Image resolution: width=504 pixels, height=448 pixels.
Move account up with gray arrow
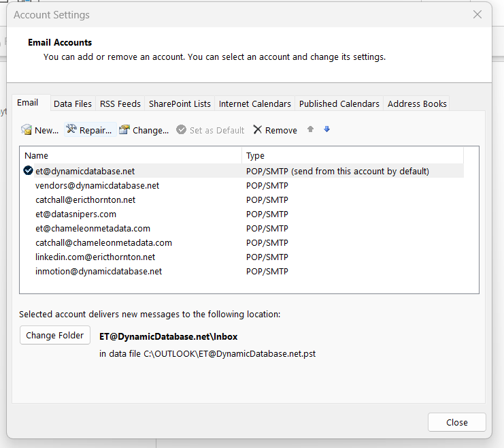(311, 129)
